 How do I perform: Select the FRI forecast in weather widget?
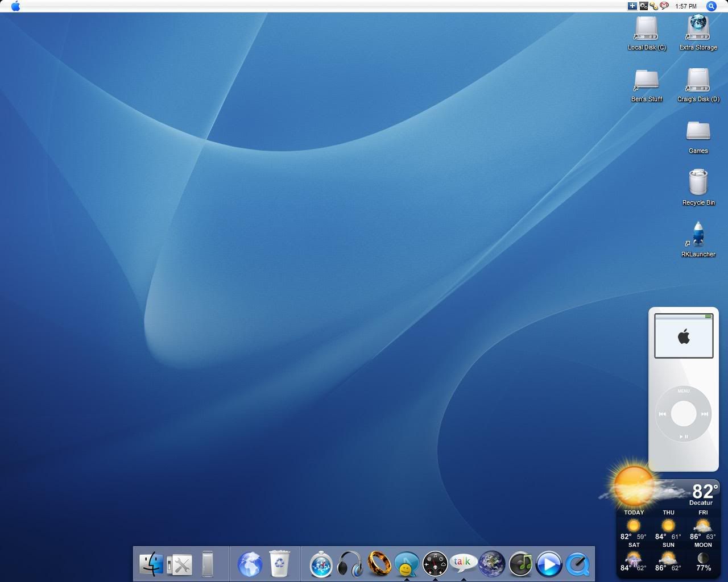tap(703, 525)
